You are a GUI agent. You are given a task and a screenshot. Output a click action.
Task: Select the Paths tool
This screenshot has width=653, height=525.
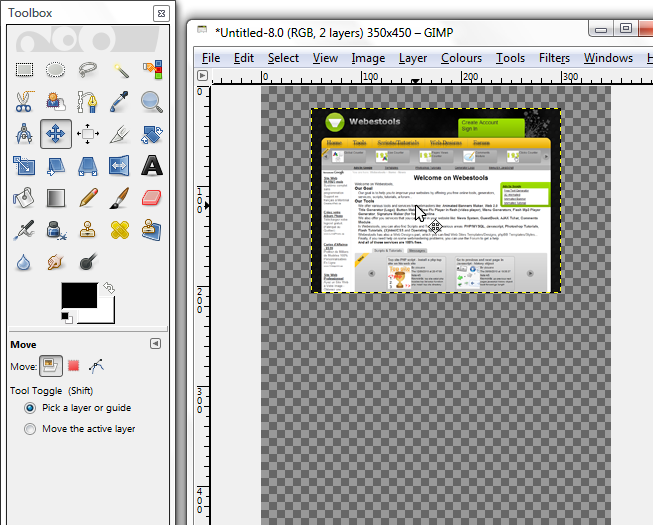87,102
